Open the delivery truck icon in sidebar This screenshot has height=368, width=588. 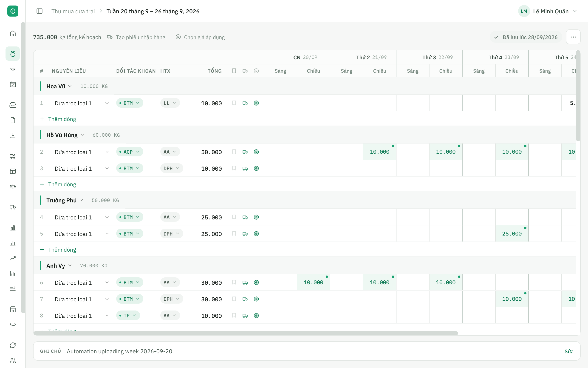point(13,207)
